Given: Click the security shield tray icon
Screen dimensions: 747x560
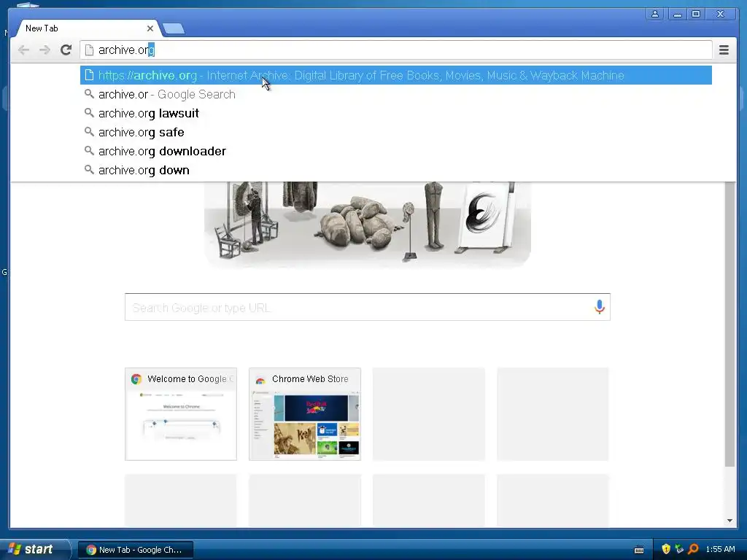Looking at the screenshot, I should [x=666, y=549].
